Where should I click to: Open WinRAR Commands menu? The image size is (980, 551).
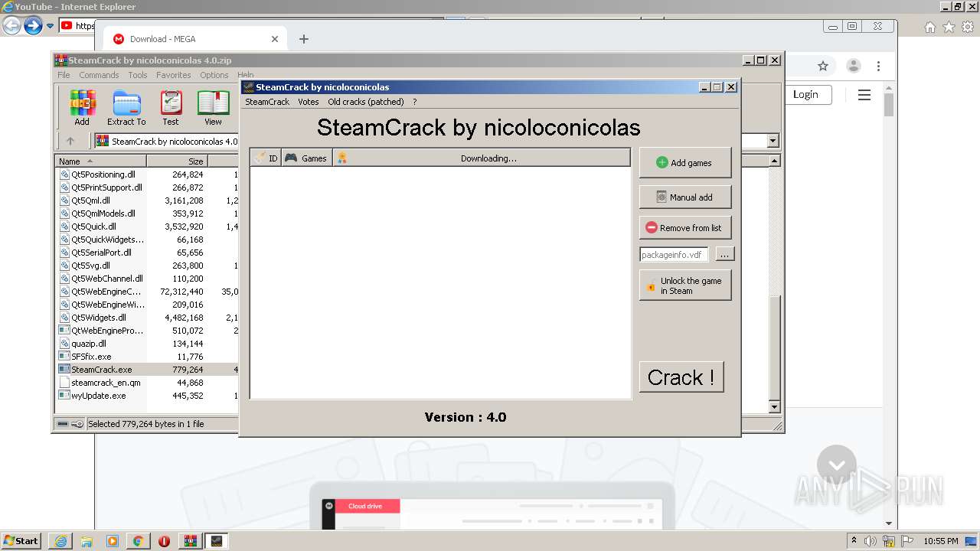[99, 75]
